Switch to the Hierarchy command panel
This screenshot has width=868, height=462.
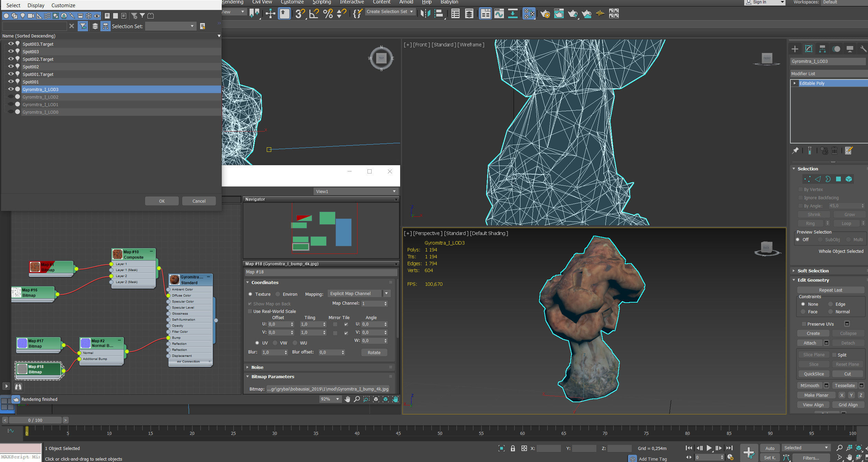coord(822,49)
